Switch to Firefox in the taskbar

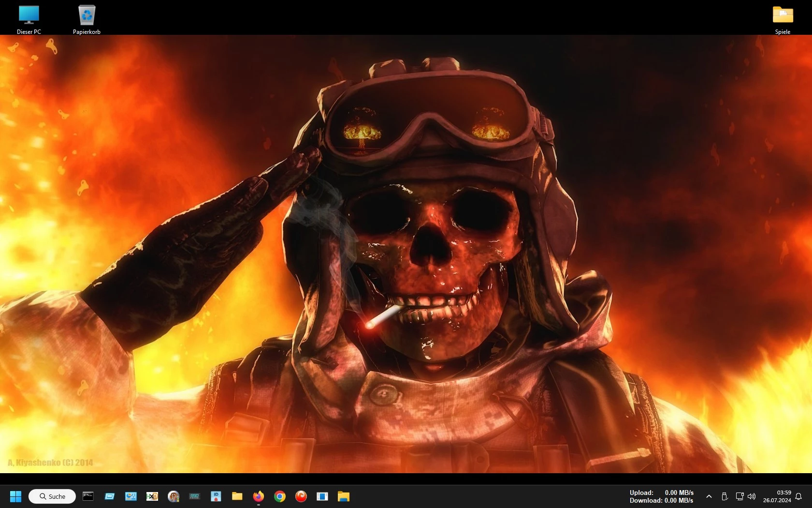[259, 496]
